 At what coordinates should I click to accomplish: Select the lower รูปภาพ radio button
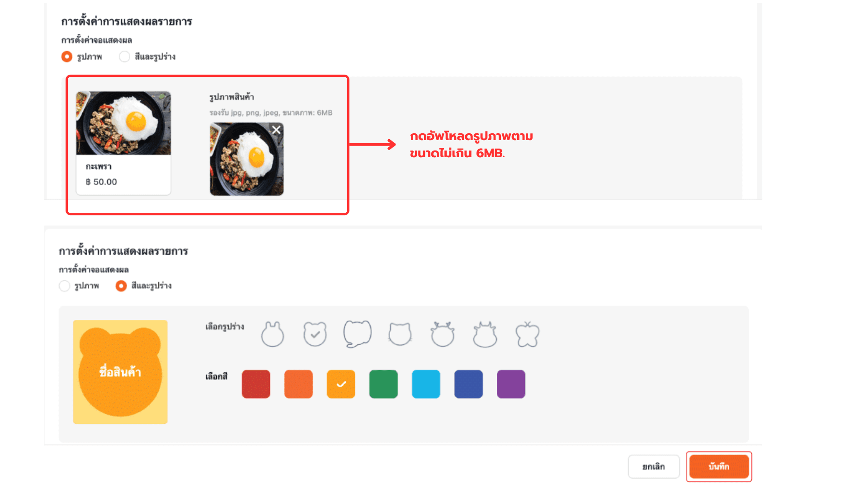click(65, 286)
